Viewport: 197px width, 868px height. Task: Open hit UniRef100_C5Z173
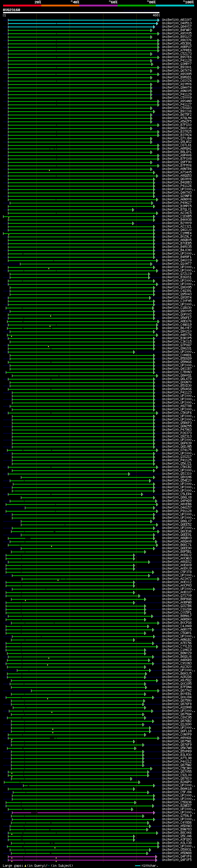coord(177,54)
